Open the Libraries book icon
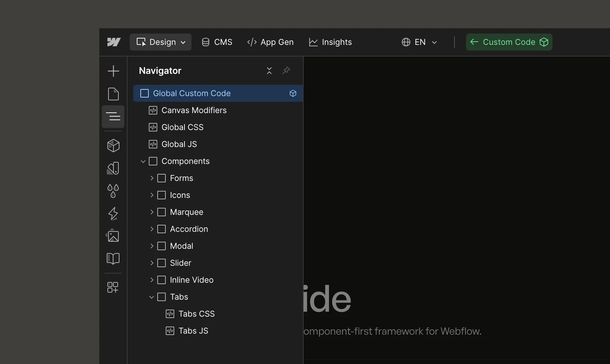This screenshot has width=610, height=364. pos(113,258)
